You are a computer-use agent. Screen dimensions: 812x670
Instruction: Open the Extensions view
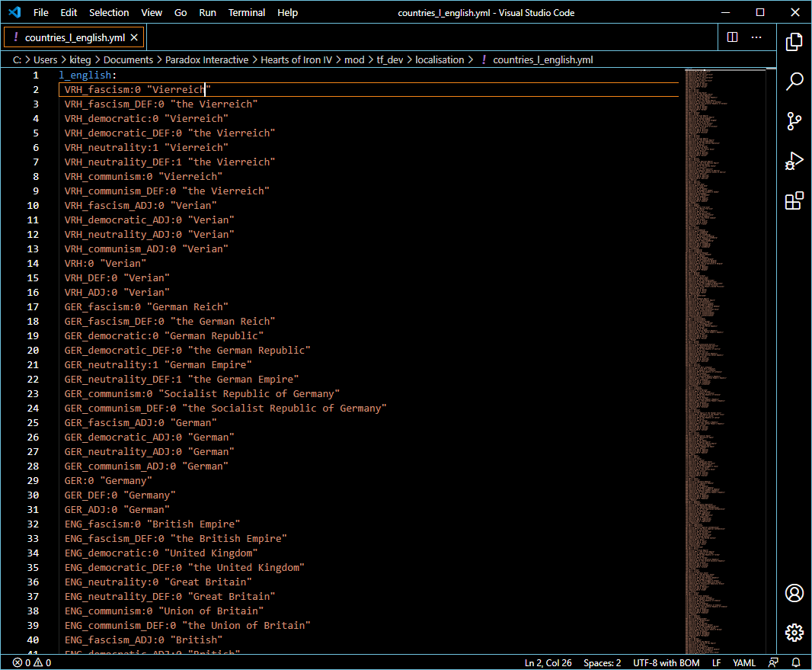click(794, 200)
